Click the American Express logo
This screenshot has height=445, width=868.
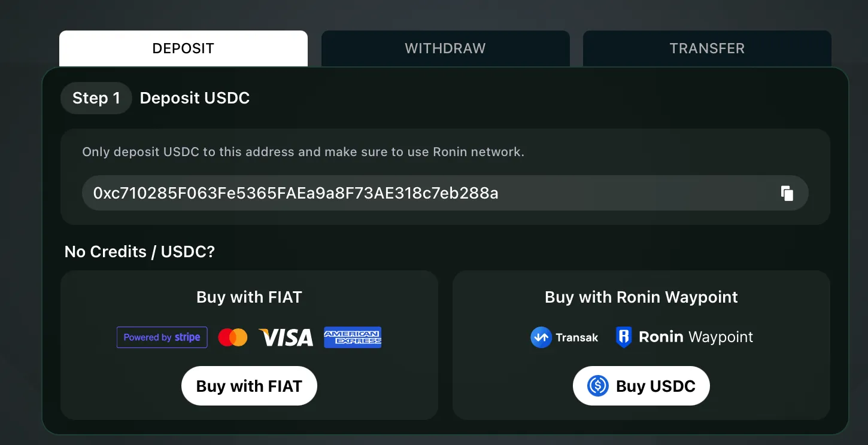click(353, 337)
